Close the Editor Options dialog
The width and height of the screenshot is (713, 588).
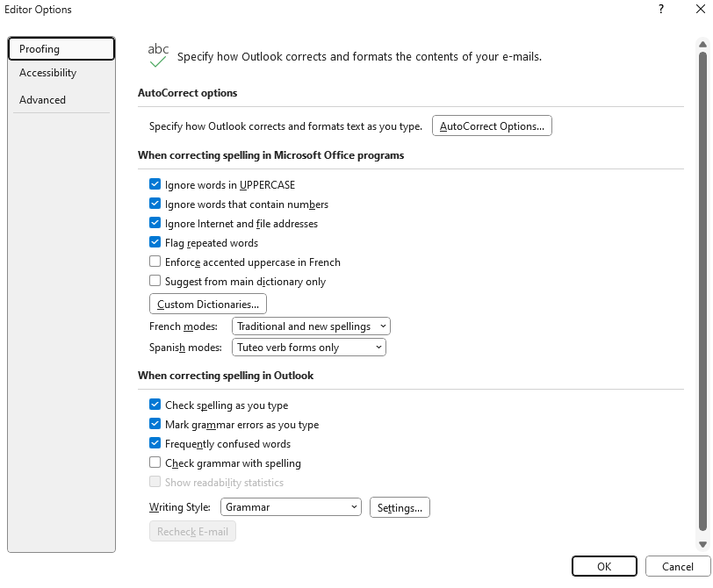[x=701, y=9]
